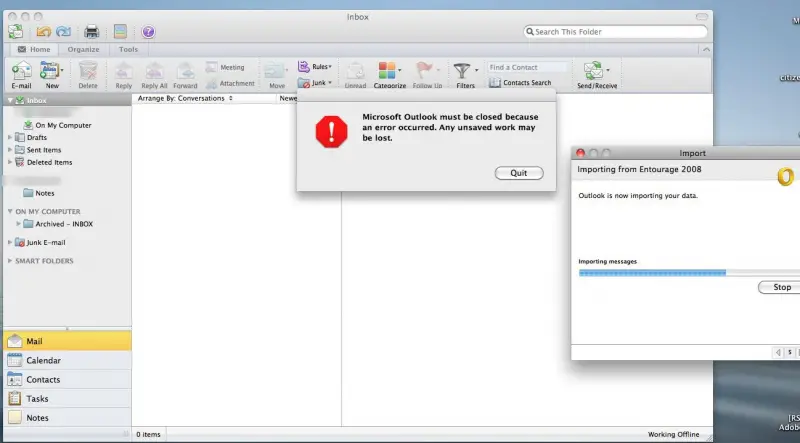Switch to the Organize tab
Viewport: 800px width, 443px height.
[x=83, y=50]
